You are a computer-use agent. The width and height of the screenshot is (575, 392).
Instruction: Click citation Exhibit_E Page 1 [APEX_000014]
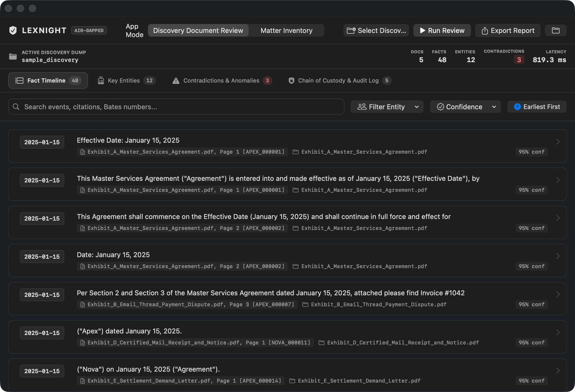point(181,381)
